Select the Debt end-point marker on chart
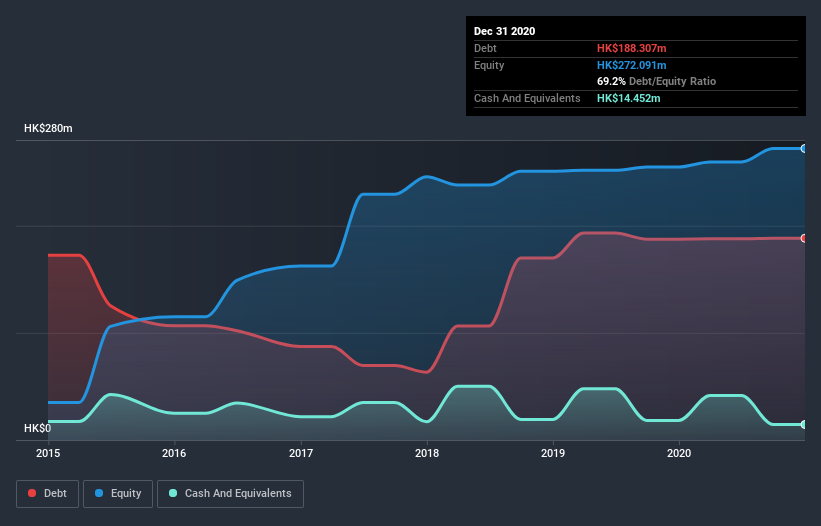821x526 pixels. point(804,238)
